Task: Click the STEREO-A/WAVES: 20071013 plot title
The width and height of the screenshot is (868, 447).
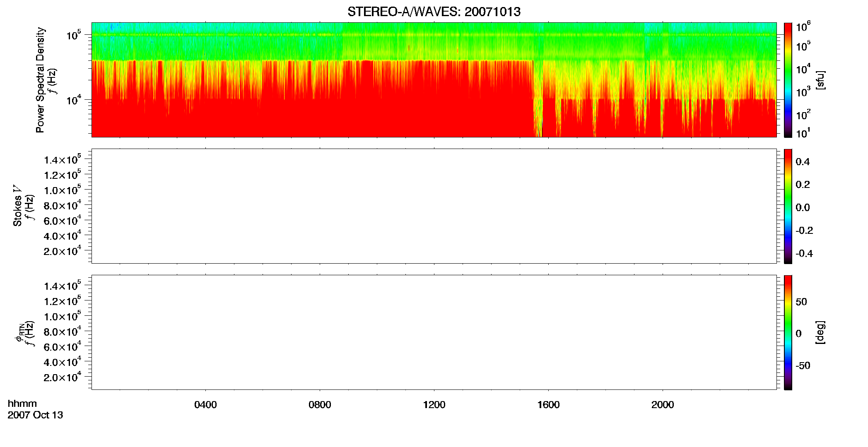Action: 434,12
